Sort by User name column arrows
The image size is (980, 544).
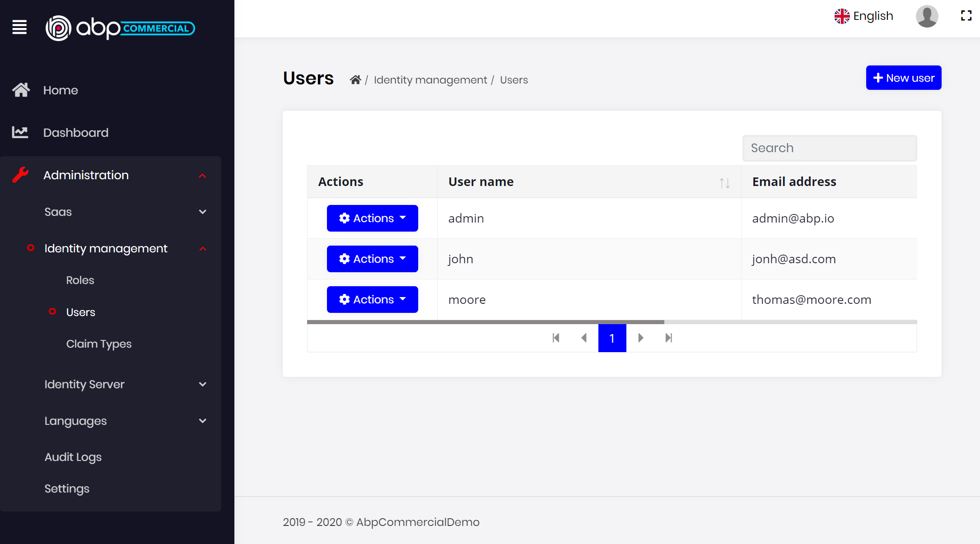pyautogui.click(x=724, y=183)
